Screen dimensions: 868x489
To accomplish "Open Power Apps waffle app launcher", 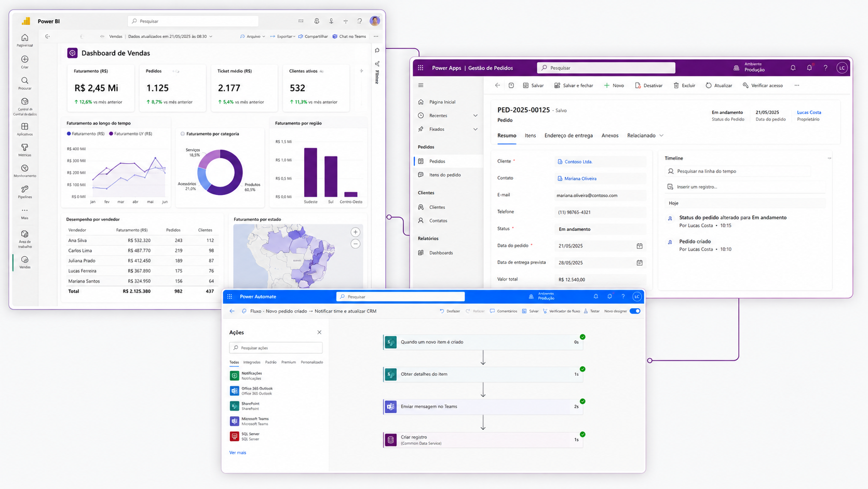I will (x=421, y=68).
